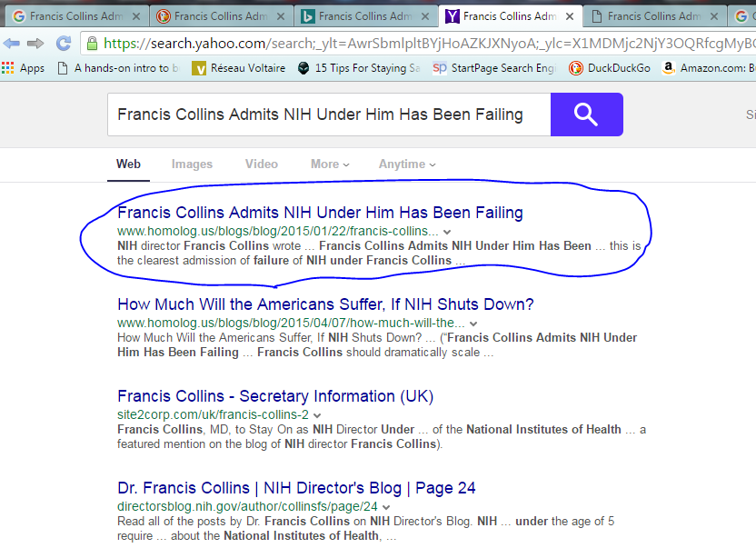Screen dimensions: 756x558
Task: Click the purple magnifier search button
Action: click(586, 115)
